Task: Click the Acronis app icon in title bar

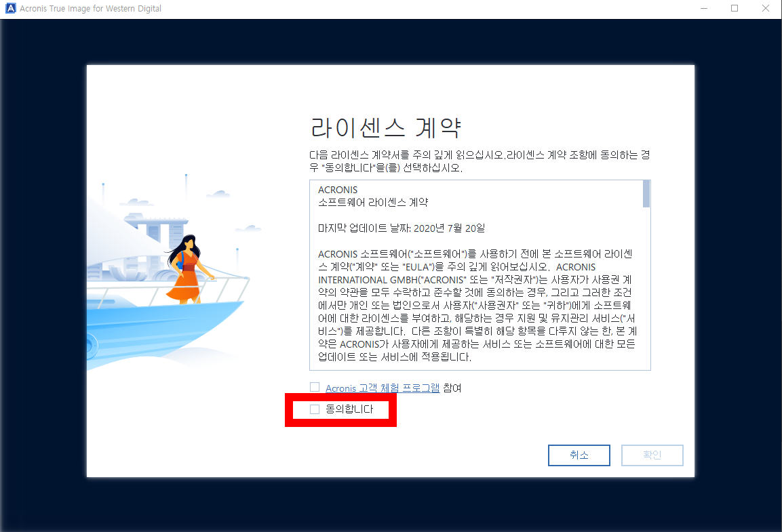Action: pyautogui.click(x=10, y=8)
